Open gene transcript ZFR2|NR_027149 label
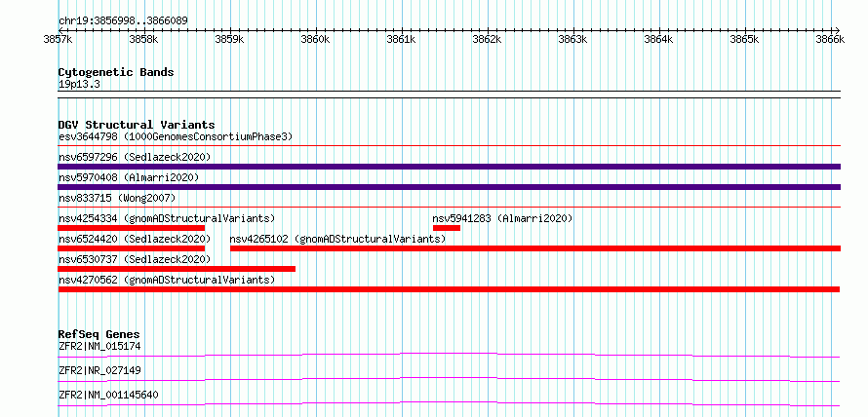 99,370
